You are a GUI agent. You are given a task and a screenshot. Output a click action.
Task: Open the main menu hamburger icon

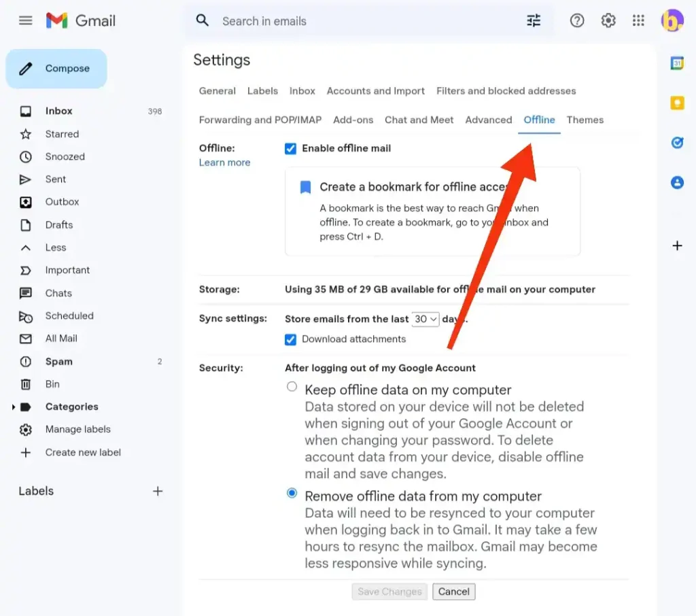25,20
